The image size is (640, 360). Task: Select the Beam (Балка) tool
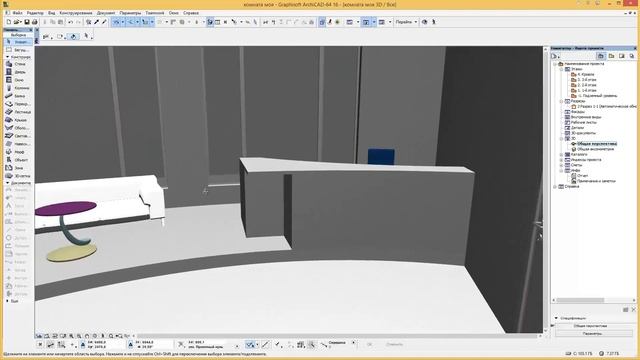[x=18, y=96]
